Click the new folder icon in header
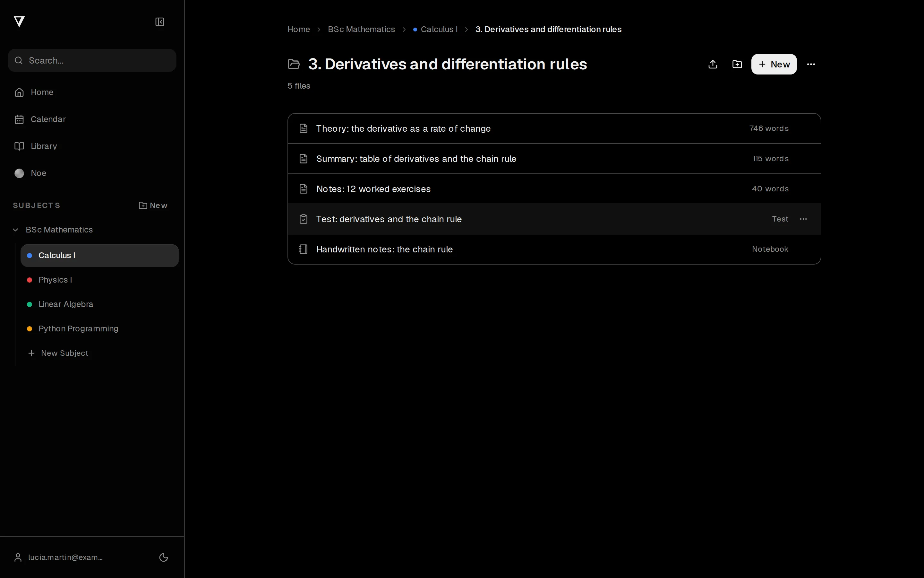The image size is (924, 578). [737, 64]
